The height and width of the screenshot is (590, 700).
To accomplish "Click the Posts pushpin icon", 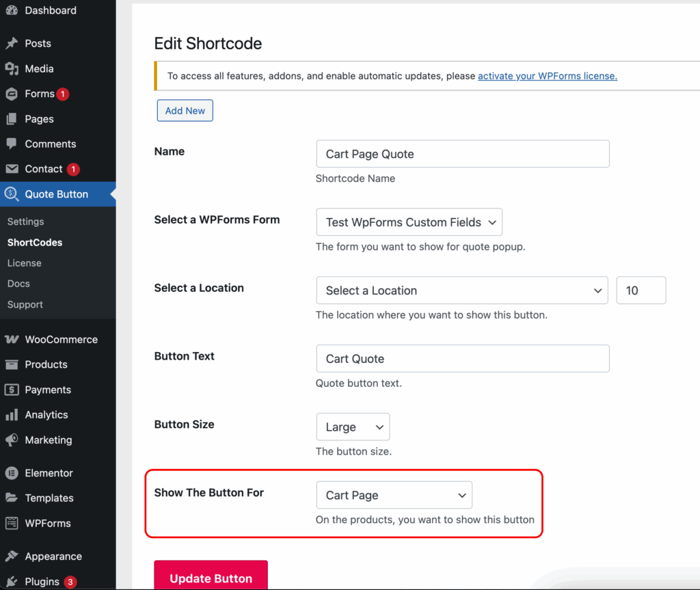I will coord(12,43).
